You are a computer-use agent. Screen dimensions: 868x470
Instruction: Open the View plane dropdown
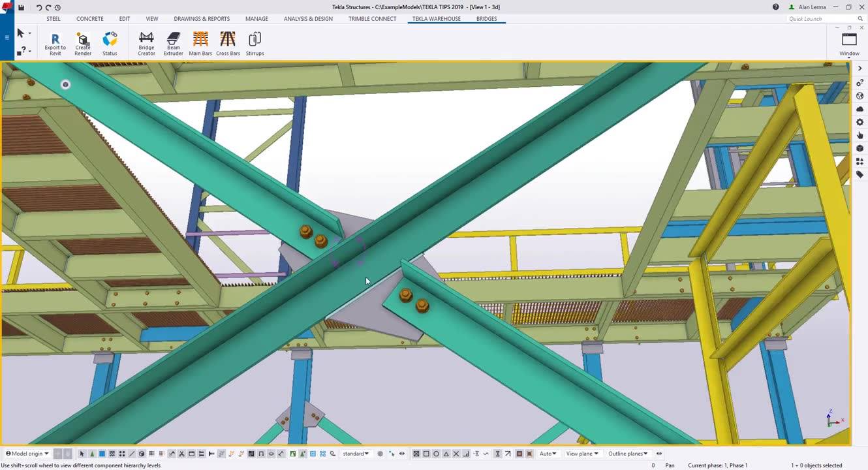click(x=581, y=454)
